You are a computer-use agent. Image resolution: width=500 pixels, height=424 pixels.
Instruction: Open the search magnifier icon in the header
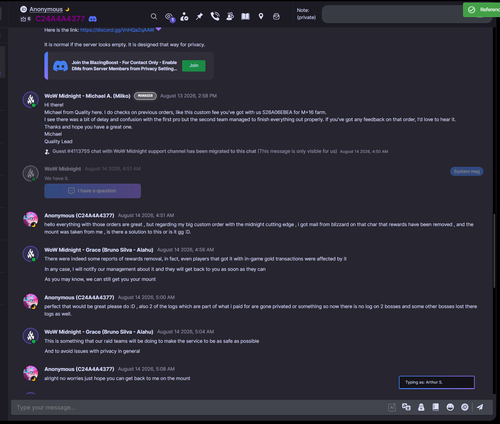tap(154, 16)
